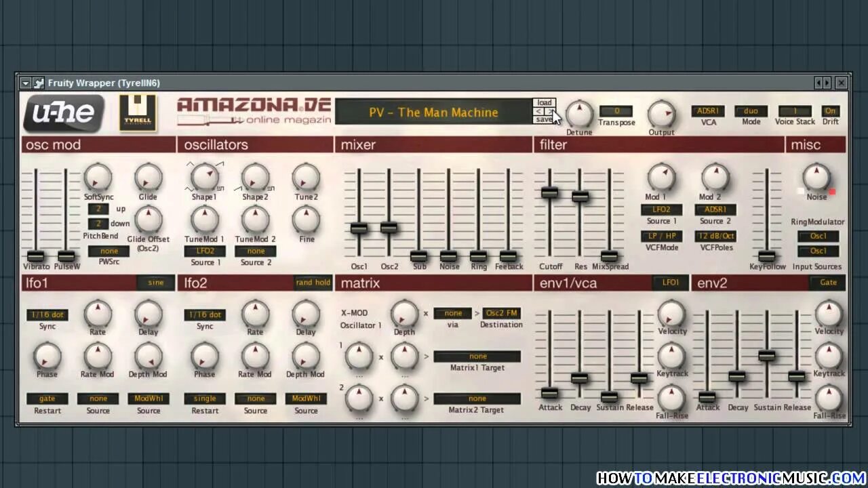Screen dimensions: 868x488
Task: Open lfo2 Restart selector single
Action: tap(205, 399)
